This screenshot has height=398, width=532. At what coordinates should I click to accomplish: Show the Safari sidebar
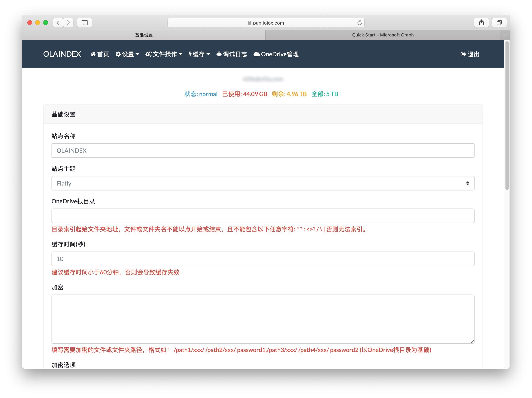pos(84,23)
